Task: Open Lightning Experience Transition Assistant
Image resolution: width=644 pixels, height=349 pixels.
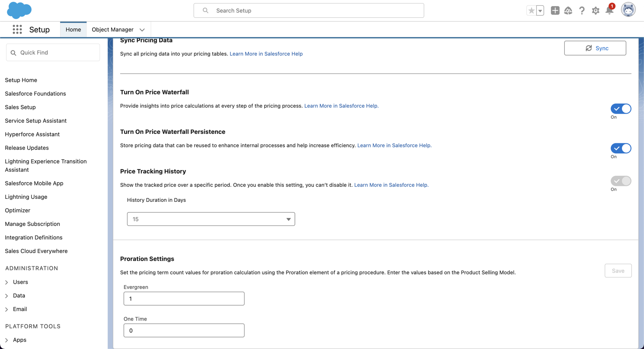Action: click(46, 165)
